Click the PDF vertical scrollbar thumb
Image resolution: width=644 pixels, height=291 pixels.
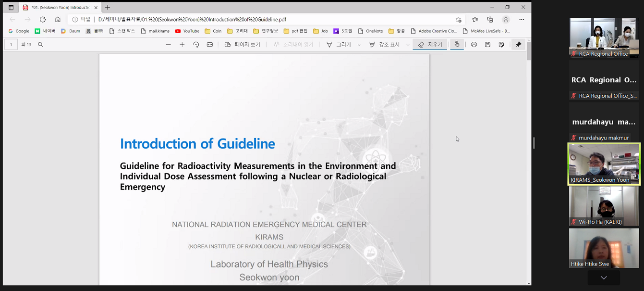pos(529,52)
